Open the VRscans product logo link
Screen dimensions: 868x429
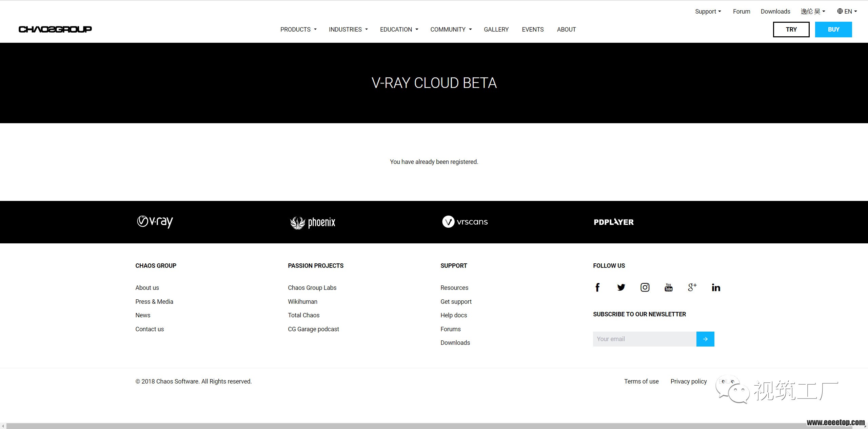tap(465, 222)
